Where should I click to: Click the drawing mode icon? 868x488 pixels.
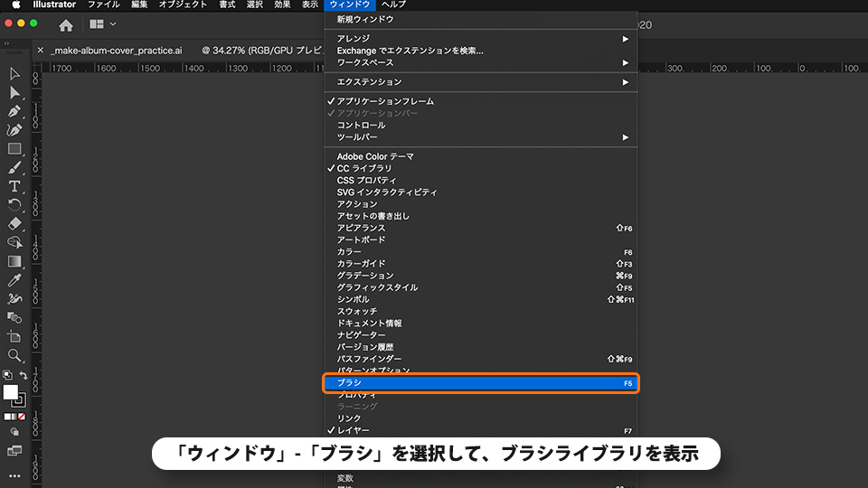(x=14, y=432)
